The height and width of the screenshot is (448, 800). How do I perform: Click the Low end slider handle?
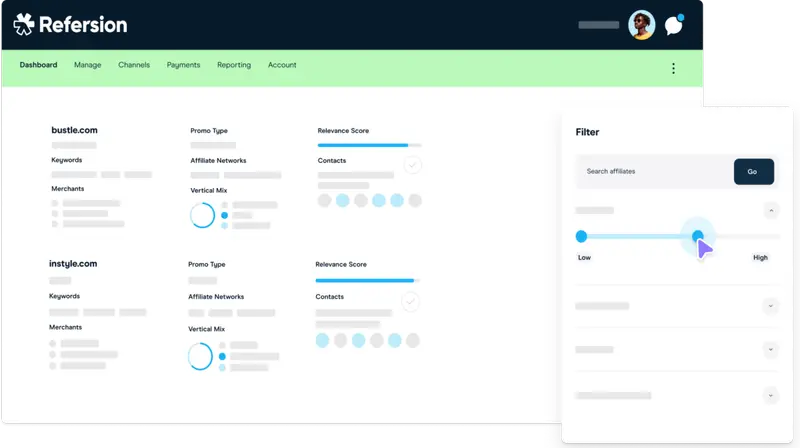(581, 237)
